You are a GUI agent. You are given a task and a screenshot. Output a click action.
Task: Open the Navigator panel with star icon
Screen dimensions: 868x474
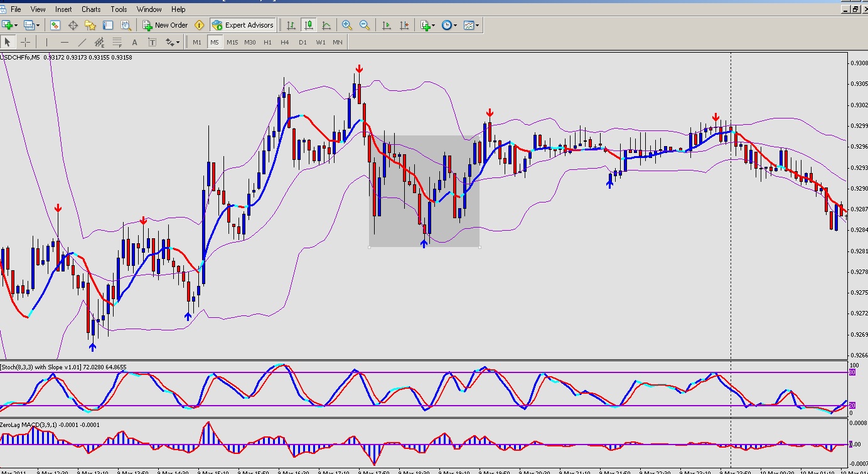[x=90, y=25]
